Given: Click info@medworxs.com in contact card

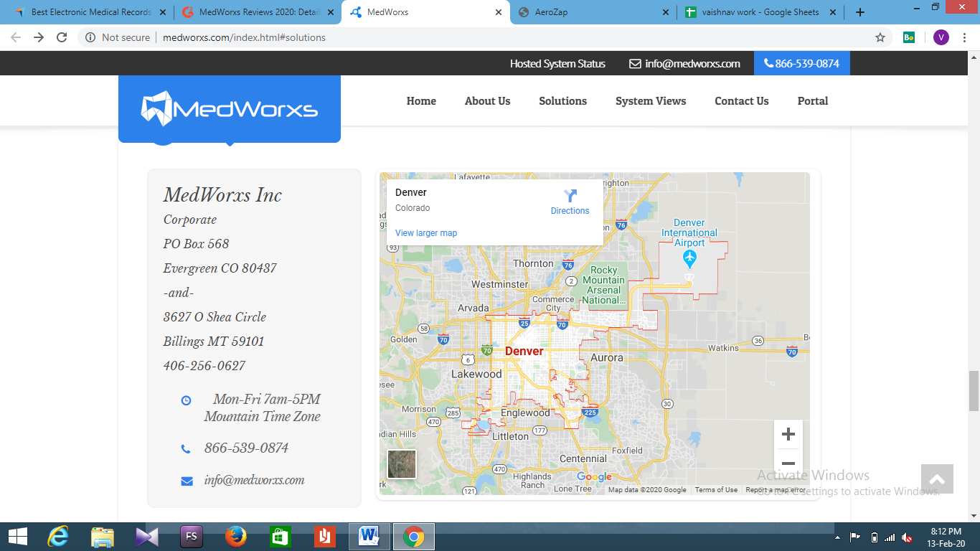Looking at the screenshot, I should (x=254, y=481).
